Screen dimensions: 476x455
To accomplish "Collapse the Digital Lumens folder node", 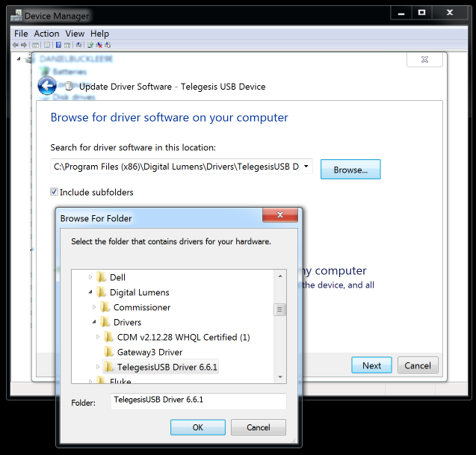I will click(x=90, y=292).
